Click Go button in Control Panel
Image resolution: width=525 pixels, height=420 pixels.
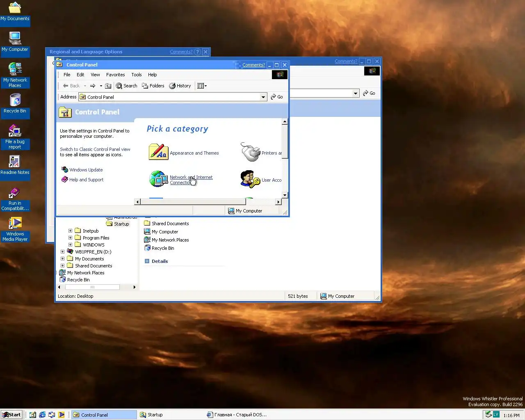tap(277, 97)
